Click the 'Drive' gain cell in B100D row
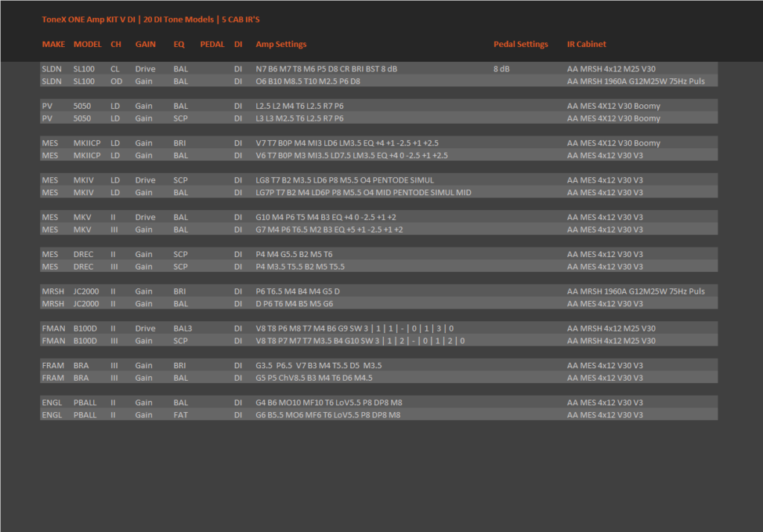Viewport: 763px width, 532px height. [x=145, y=329]
